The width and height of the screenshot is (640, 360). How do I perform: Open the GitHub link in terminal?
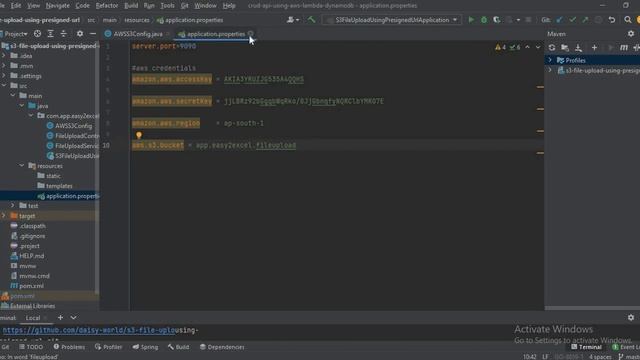click(89, 330)
